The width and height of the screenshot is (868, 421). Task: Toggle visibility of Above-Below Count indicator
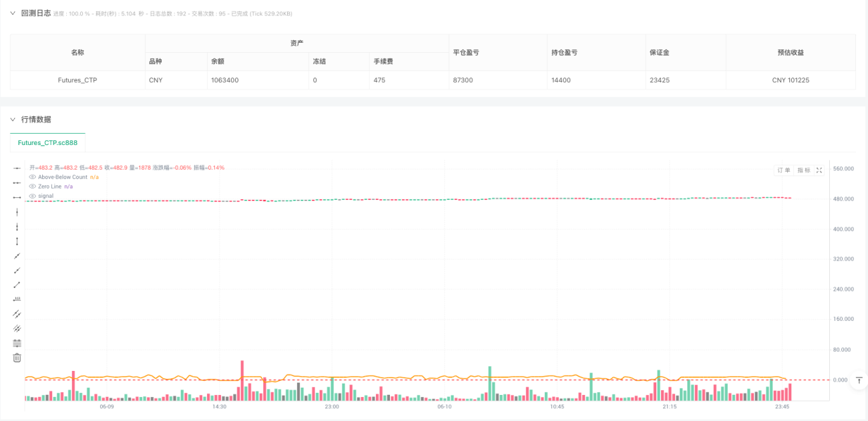coord(31,176)
